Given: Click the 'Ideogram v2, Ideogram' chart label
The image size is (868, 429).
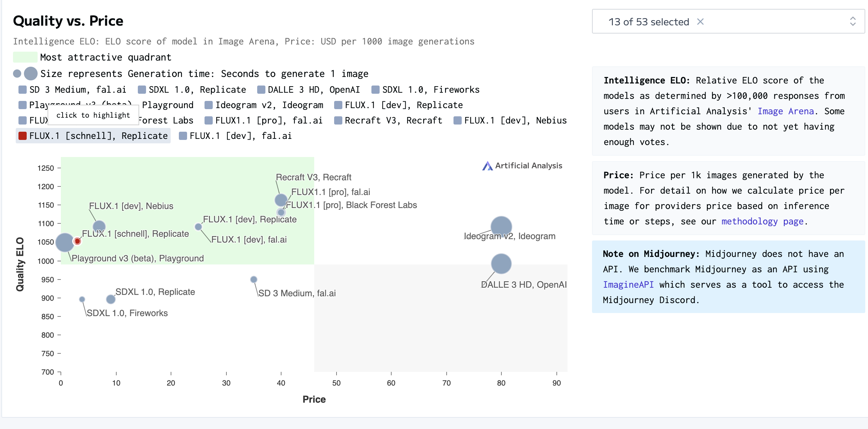Looking at the screenshot, I should point(510,236).
